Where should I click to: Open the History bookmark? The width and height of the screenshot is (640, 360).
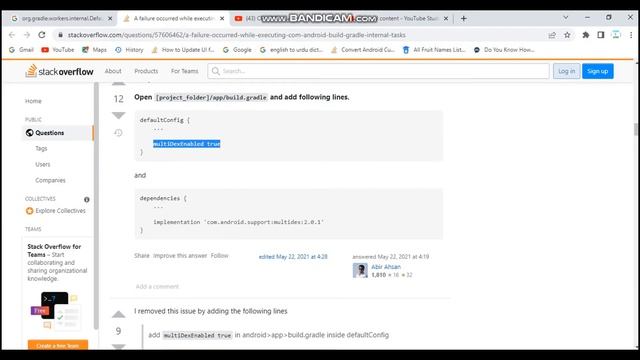pyautogui.click(x=129, y=50)
